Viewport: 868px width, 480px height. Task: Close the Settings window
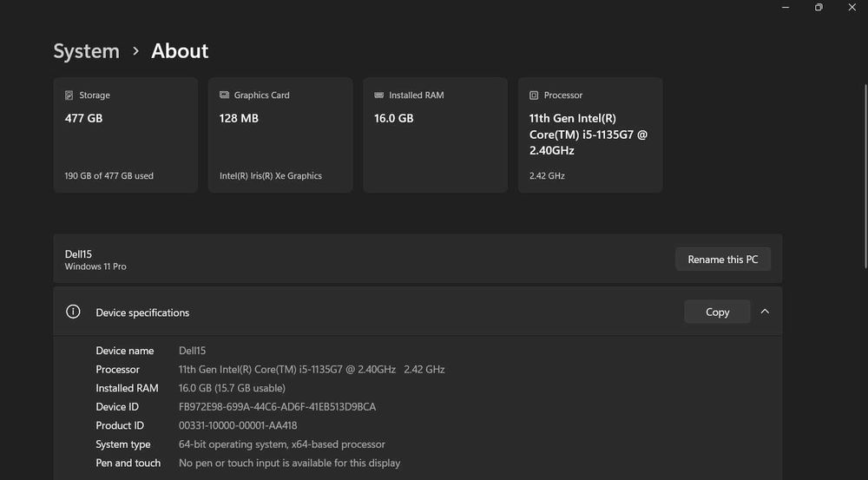[852, 8]
